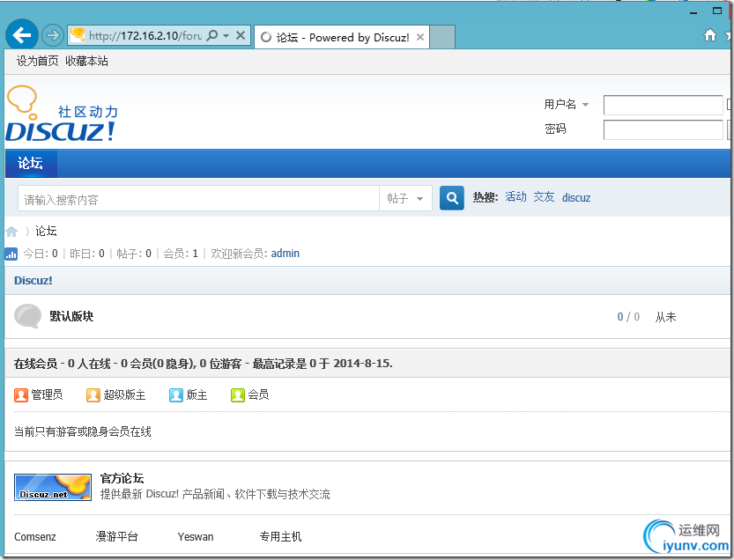Open the Discuz! category heading

click(x=33, y=280)
